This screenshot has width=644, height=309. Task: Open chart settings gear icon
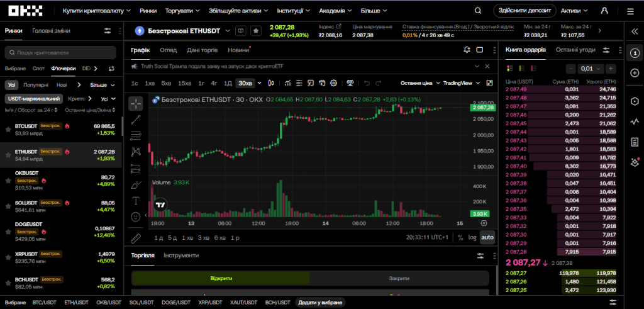(333, 83)
